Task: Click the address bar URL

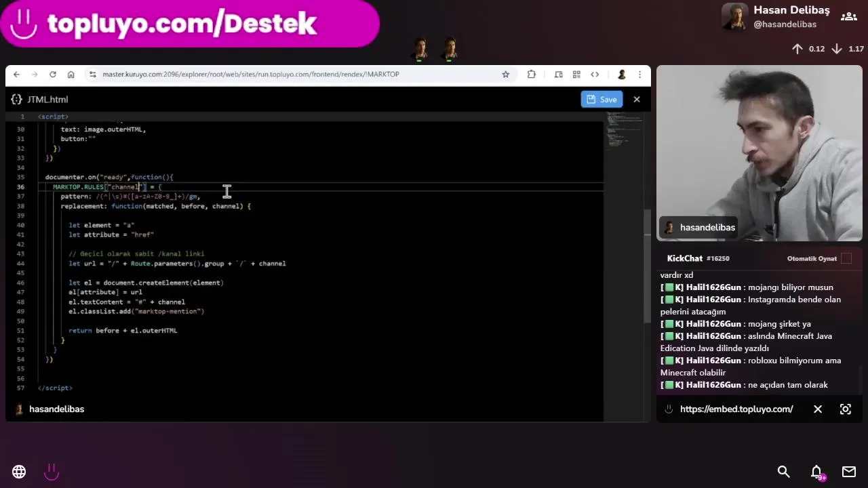Action: pos(251,75)
